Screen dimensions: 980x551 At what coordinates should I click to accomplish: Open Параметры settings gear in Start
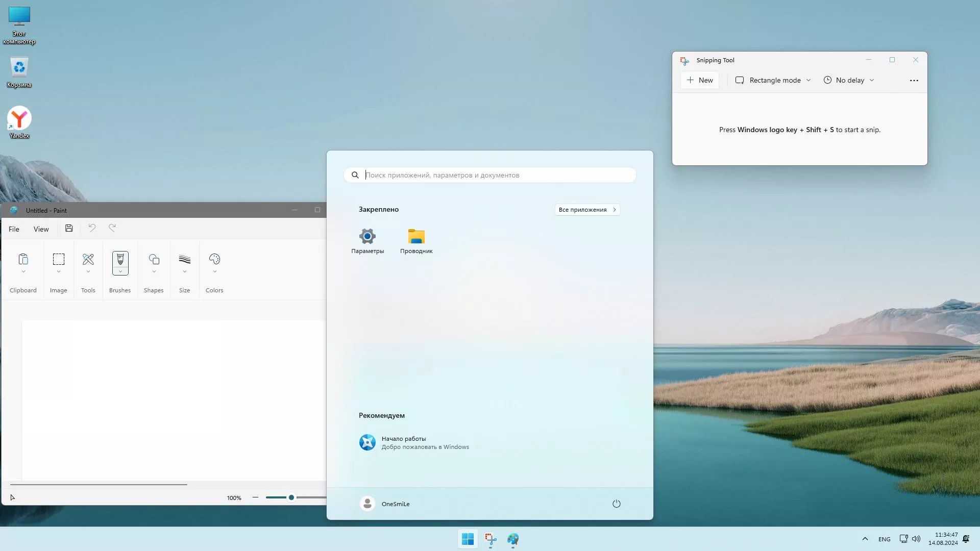(367, 237)
